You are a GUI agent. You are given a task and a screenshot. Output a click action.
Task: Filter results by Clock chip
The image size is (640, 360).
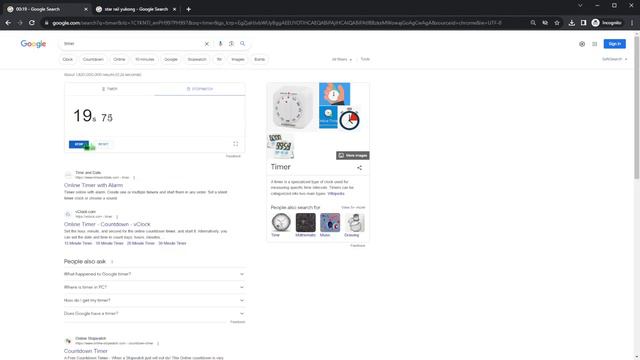[x=68, y=59]
